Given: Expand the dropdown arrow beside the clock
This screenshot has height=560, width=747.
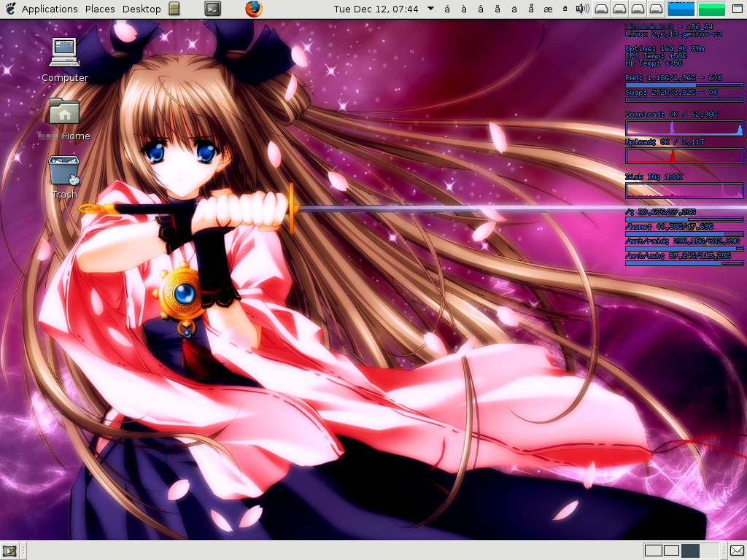Looking at the screenshot, I should click(430, 9).
